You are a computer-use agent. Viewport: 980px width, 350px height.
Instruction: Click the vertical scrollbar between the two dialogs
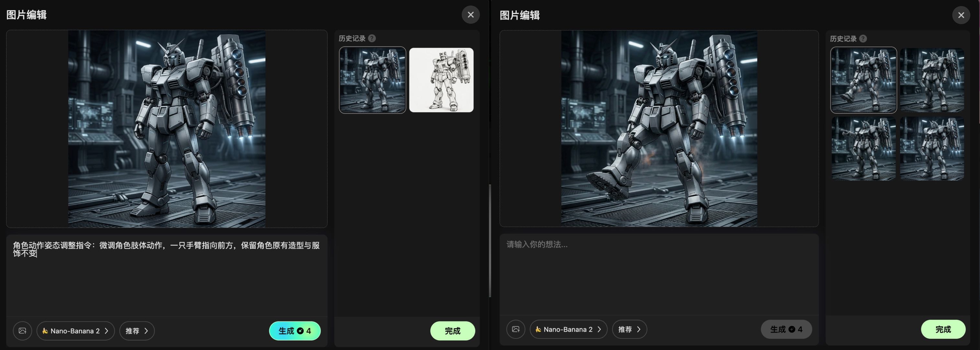click(x=490, y=241)
